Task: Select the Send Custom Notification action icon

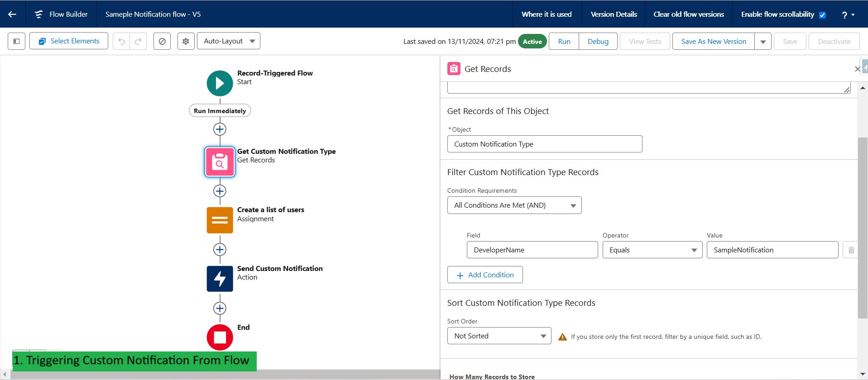Action: (220, 279)
